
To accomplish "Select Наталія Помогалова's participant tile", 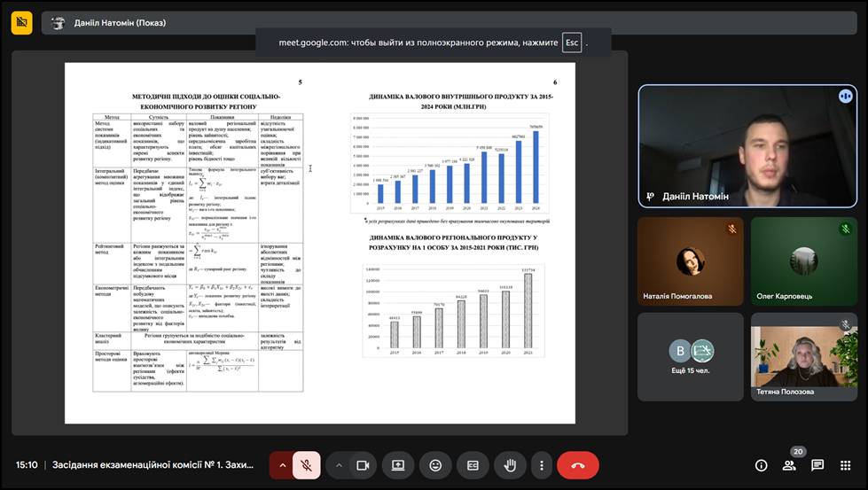I will click(x=691, y=261).
